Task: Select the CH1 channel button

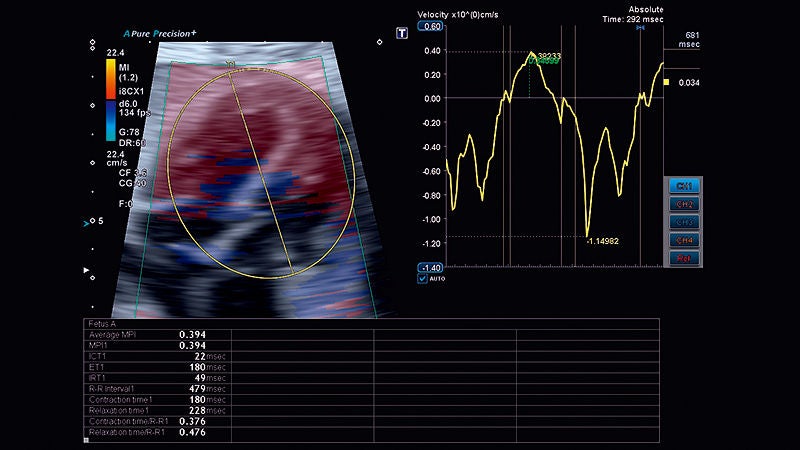Action: coord(684,186)
